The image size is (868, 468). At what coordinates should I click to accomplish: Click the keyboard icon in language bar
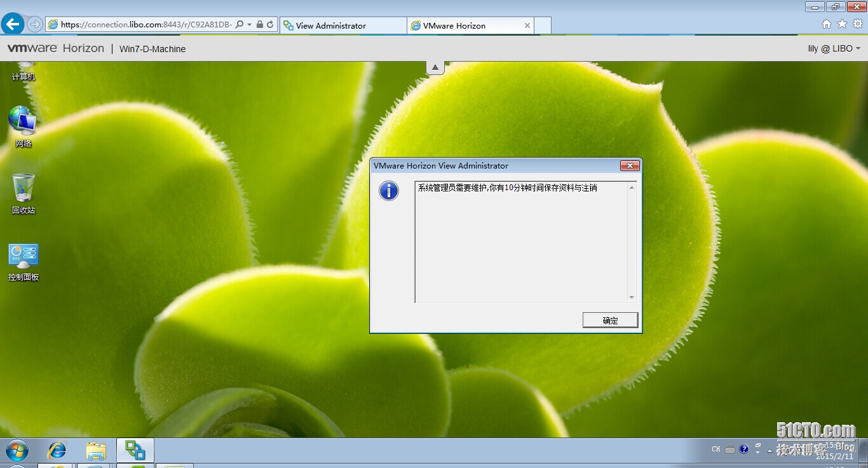tap(730, 450)
